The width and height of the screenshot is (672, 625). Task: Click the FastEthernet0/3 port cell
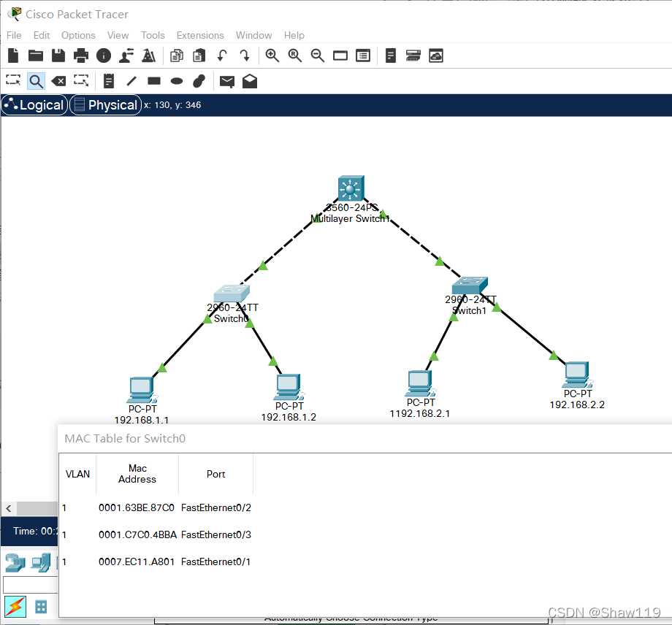[x=216, y=535]
